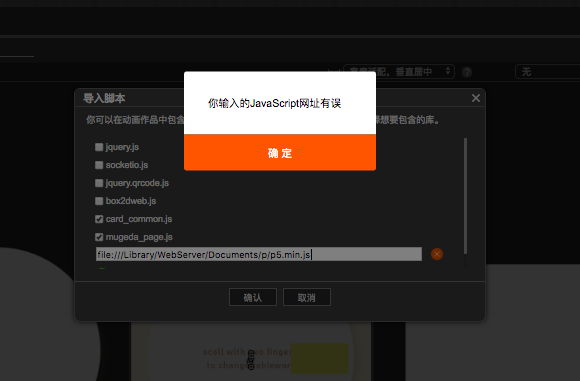Confirm the error alert with 确定

click(x=280, y=152)
